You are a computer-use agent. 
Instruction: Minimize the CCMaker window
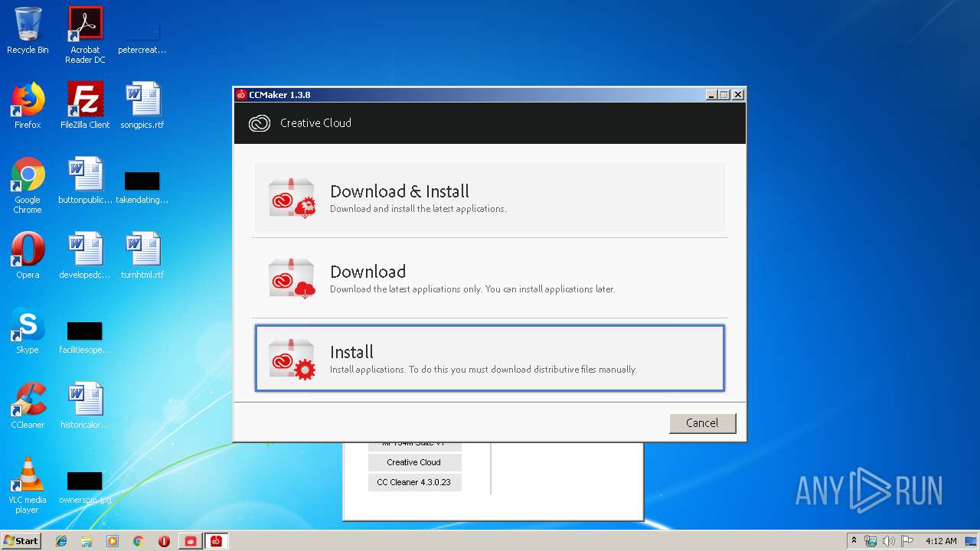coord(711,95)
